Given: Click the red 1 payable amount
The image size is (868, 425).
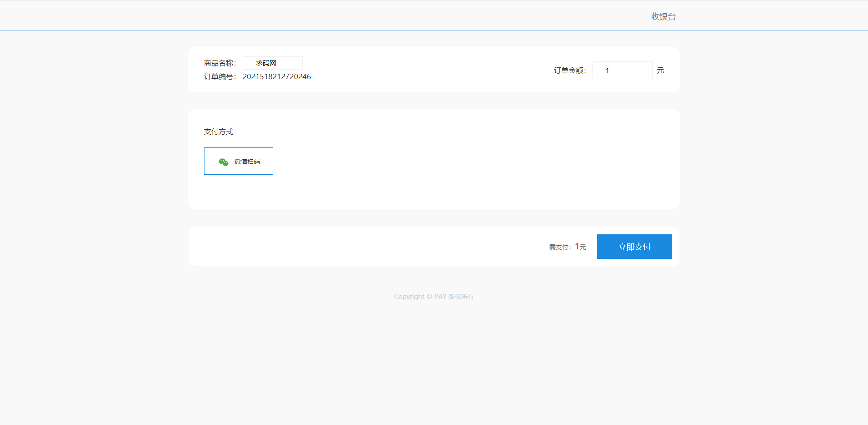Looking at the screenshot, I should pos(577,246).
